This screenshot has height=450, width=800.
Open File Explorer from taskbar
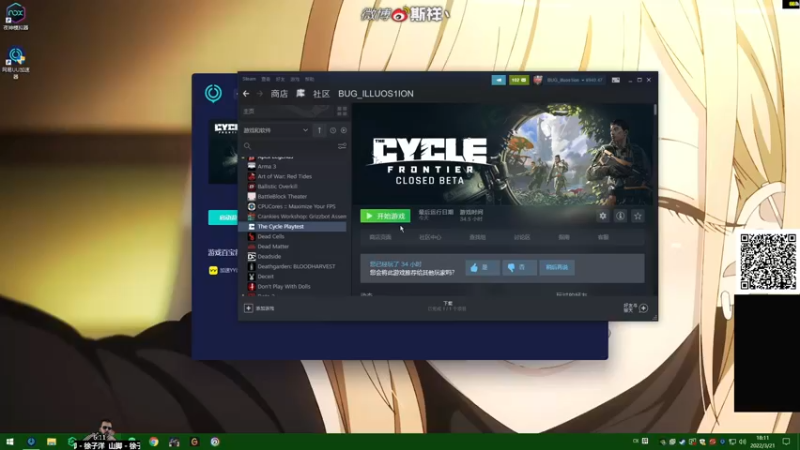(x=52, y=442)
